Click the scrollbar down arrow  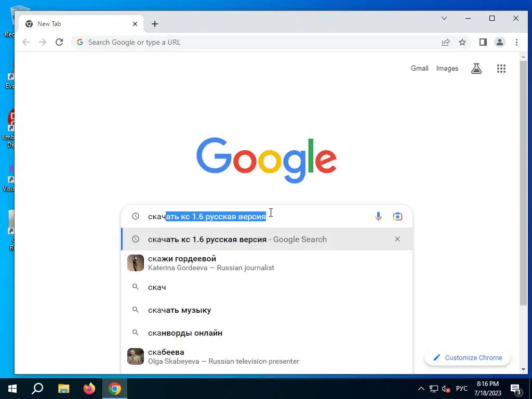[x=523, y=369]
